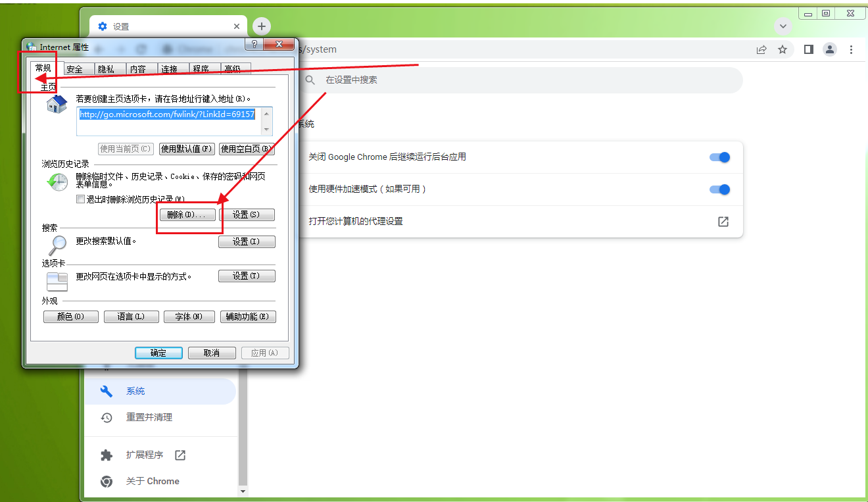The image size is (868, 502).
Task: Click the help question mark in Internet 属性 title bar
Action: click(x=254, y=45)
